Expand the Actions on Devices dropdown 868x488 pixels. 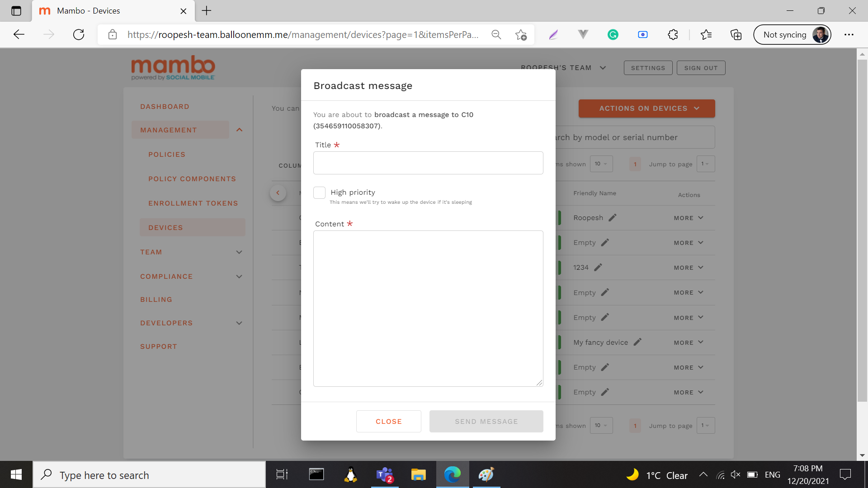(646, 108)
